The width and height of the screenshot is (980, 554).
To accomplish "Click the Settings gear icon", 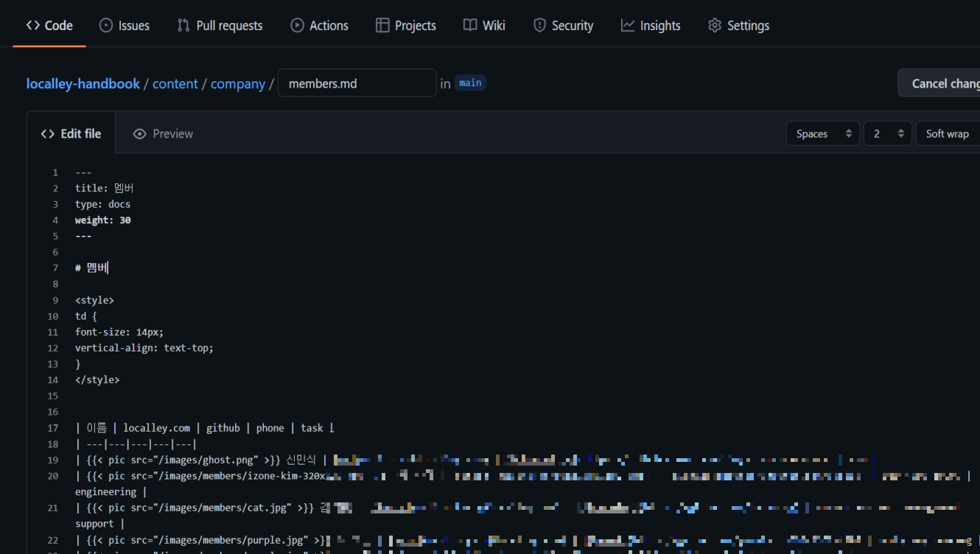I will pyautogui.click(x=715, y=26).
